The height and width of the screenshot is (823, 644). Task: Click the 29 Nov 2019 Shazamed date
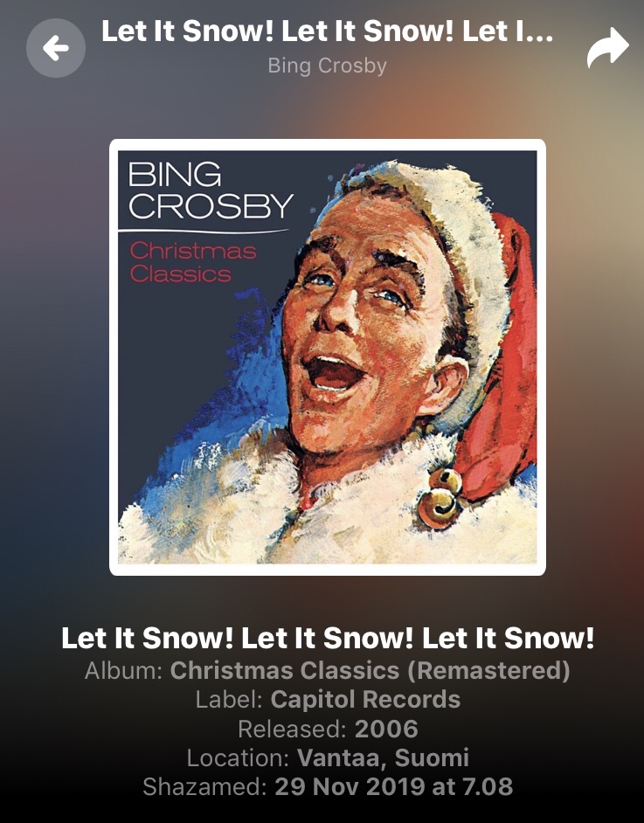tap(393, 786)
